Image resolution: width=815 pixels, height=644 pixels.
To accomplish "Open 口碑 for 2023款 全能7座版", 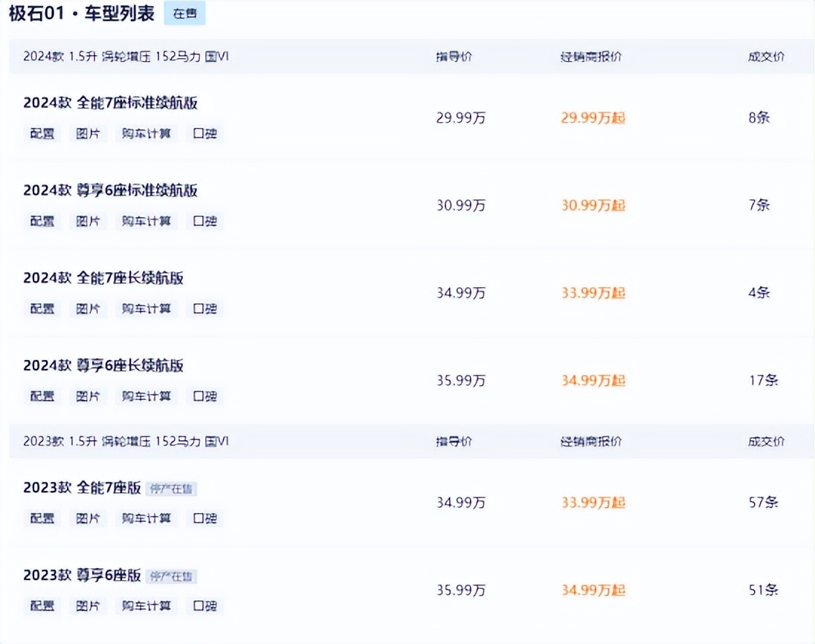I will click(x=204, y=518).
